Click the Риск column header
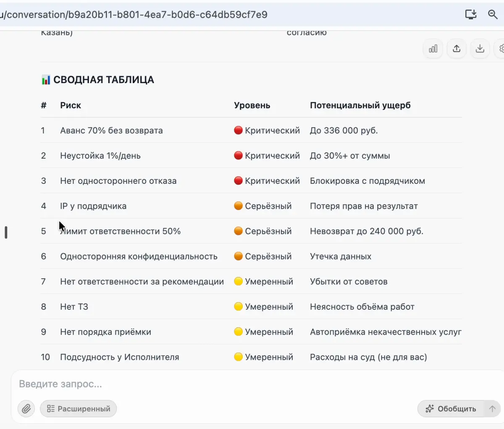This screenshot has height=429, width=504. point(71,105)
